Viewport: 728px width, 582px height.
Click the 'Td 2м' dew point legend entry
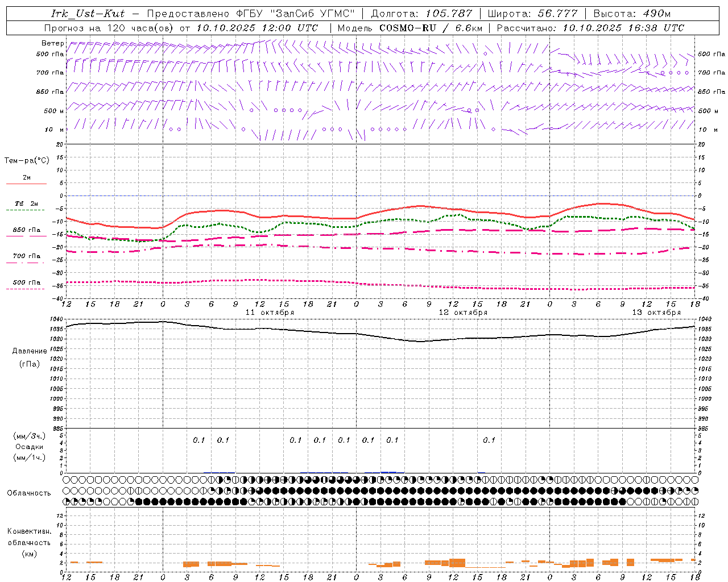[x=26, y=203]
